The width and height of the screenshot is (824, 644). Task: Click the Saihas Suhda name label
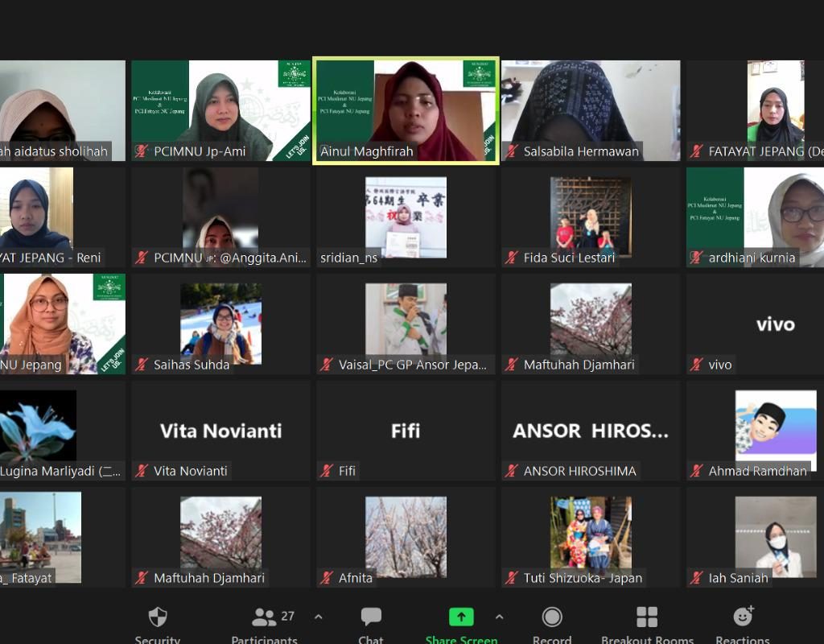pyautogui.click(x=192, y=365)
